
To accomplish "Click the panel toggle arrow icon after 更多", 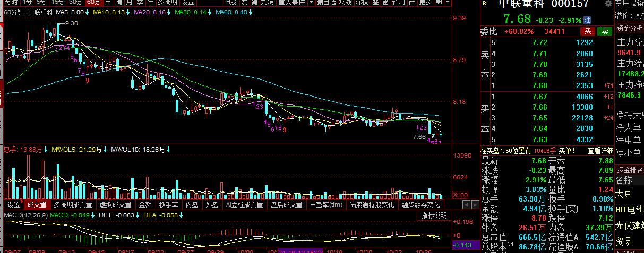I will [x=439, y=3].
